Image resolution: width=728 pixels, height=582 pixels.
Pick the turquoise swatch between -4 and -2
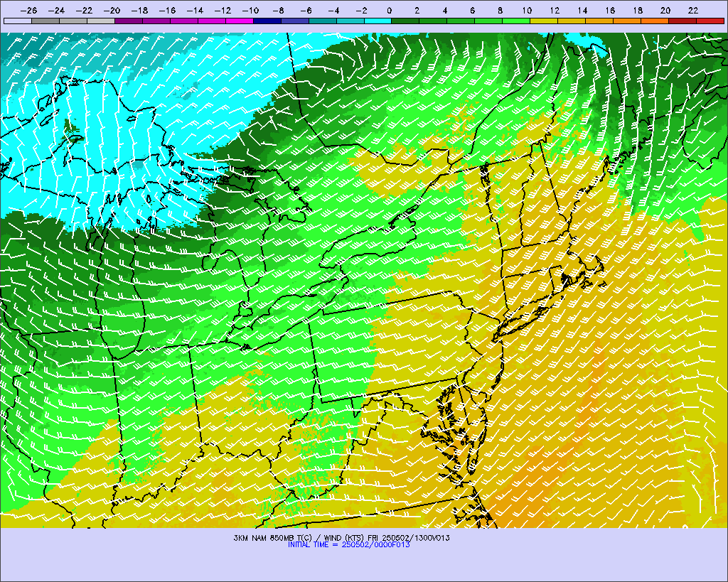(350, 21)
